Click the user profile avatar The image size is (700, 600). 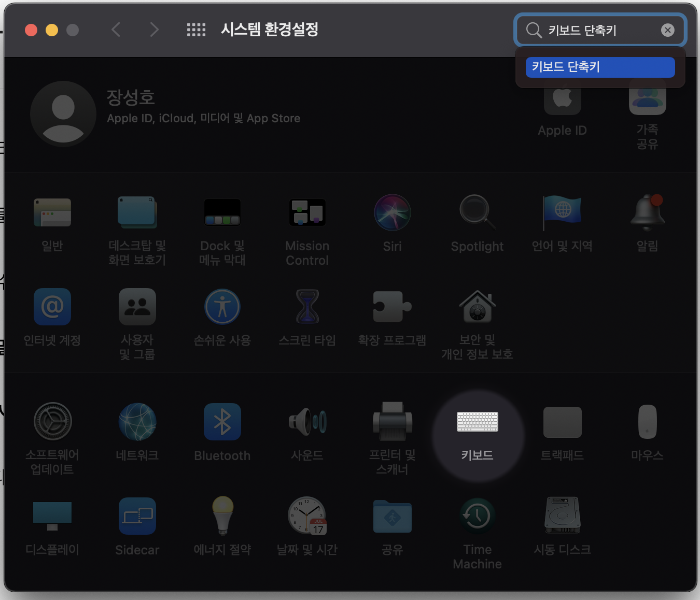pyautogui.click(x=63, y=114)
